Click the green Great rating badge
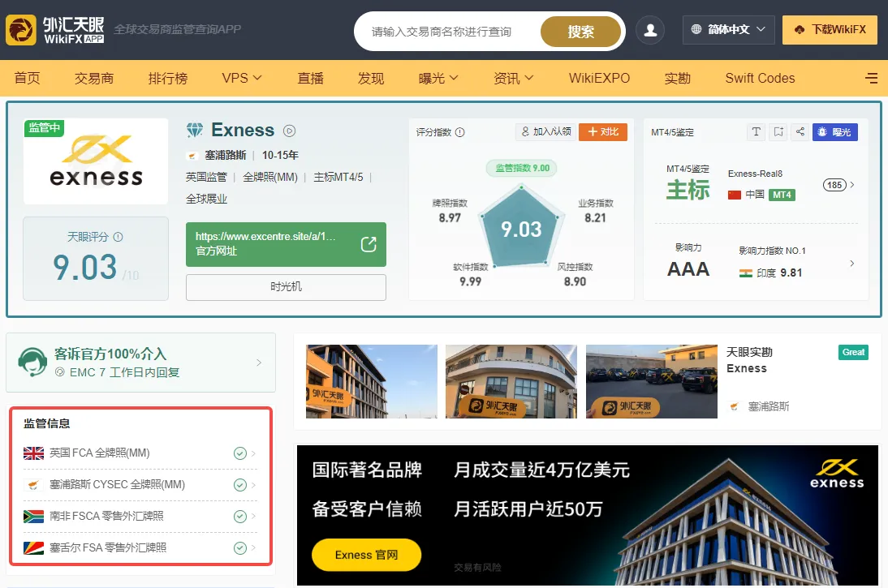The width and height of the screenshot is (888, 588). click(853, 352)
